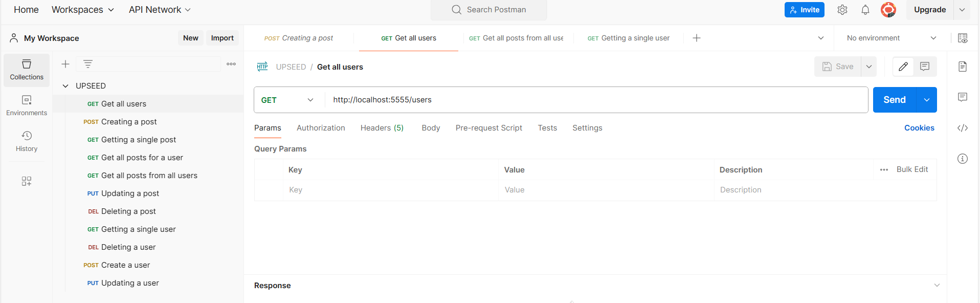The height and width of the screenshot is (303, 980).
Task: Click the query param Description field
Action: point(825,190)
